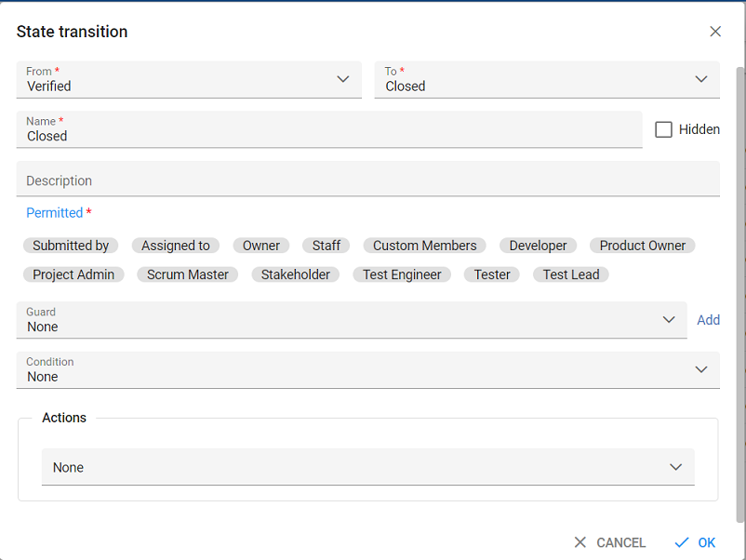
Task: Open the Actions None dropdown
Action: click(x=367, y=467)
